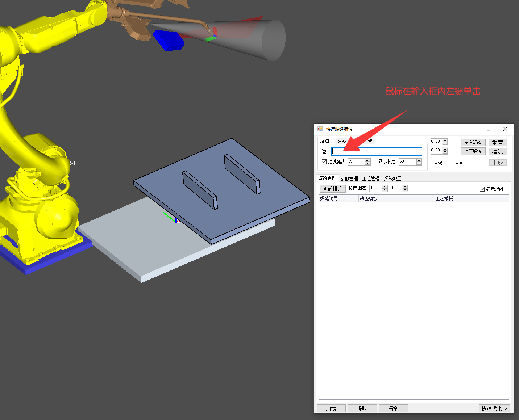Decrease the 最小长度 value with down arrow
This screenshot has height=420, width=519.
[419, 164]
